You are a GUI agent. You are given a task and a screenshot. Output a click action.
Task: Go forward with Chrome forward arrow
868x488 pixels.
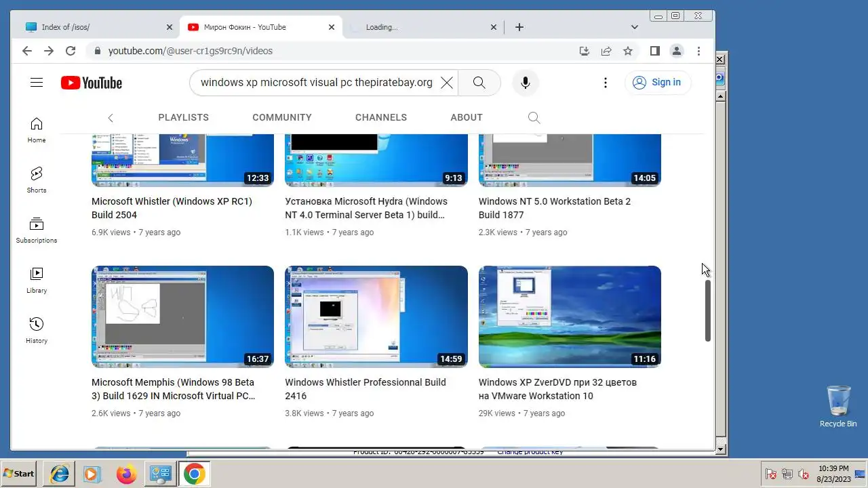point(49,51)
